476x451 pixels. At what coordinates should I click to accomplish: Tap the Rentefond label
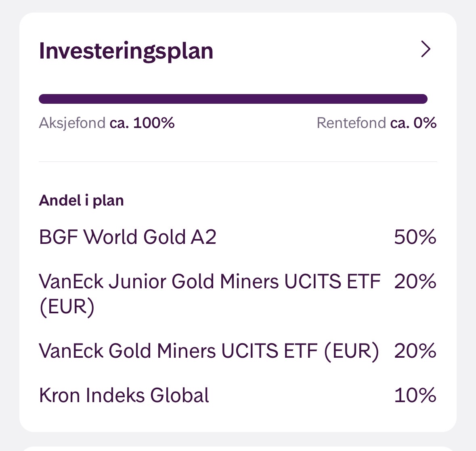pos(351,123)
